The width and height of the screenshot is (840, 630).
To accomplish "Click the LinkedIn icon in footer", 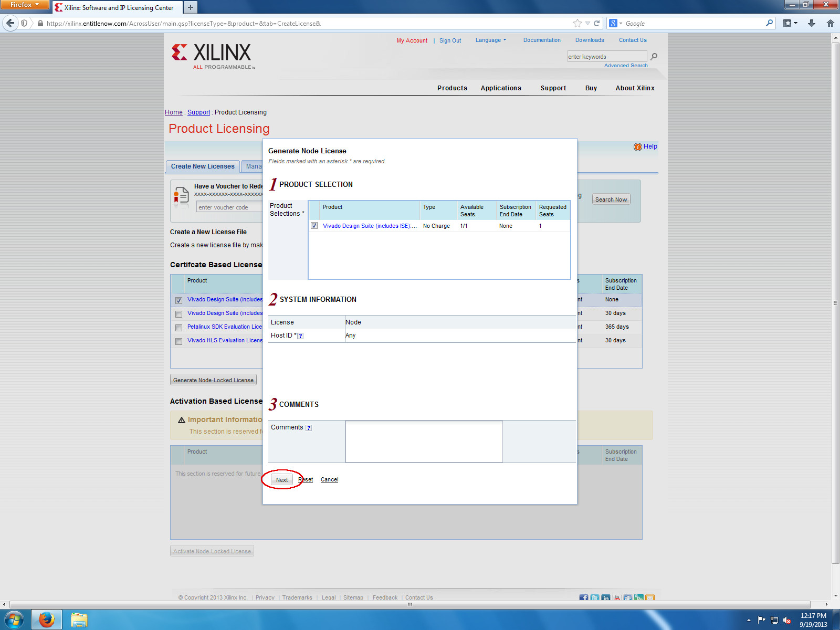I will 605,597.
